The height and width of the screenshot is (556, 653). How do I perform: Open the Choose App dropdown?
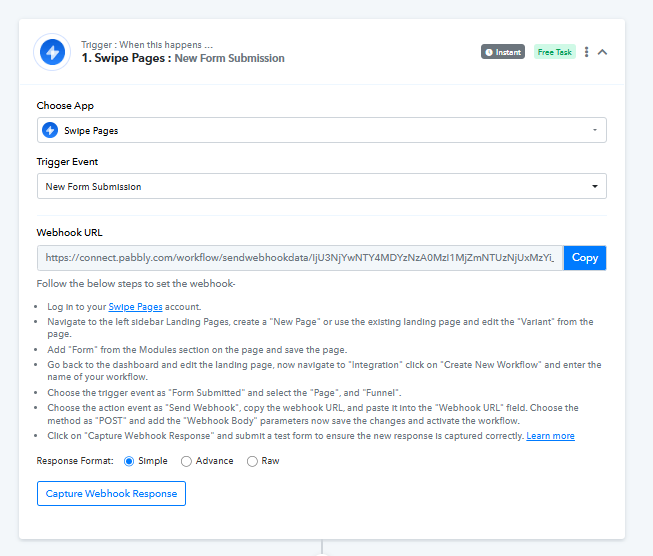coord(322,130)
